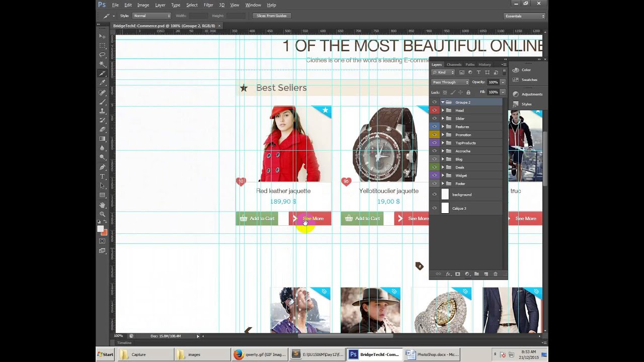Create a new group folder icon
Screen dimensions: 644x362
476,274
